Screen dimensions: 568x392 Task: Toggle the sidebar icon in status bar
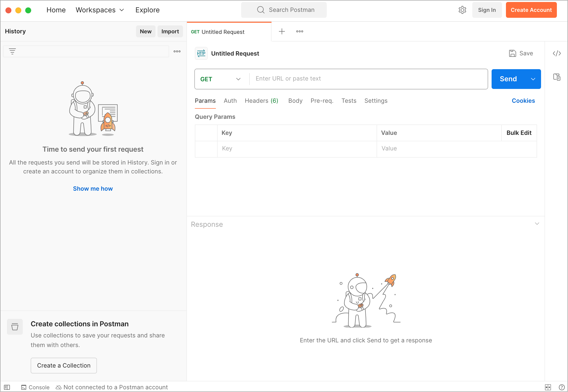(x=7, y=387)
